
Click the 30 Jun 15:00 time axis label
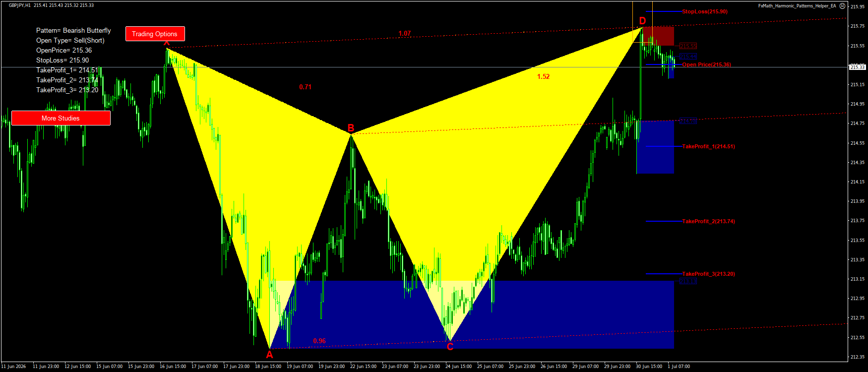point(649,367)
